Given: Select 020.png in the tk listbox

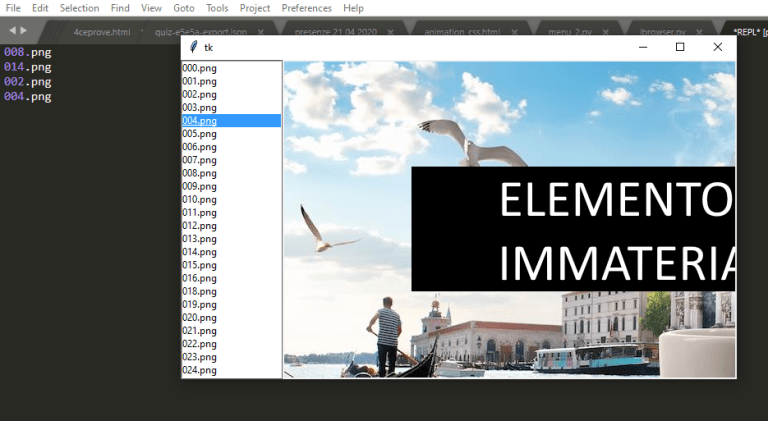Looking at the screenshot, I should click(x=231, y=318).
